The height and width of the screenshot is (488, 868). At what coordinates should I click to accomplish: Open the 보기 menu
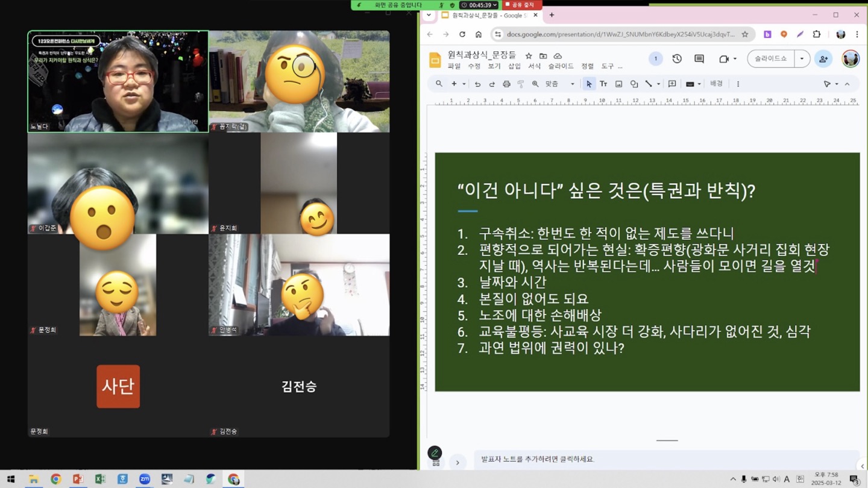tap(494, 66)
